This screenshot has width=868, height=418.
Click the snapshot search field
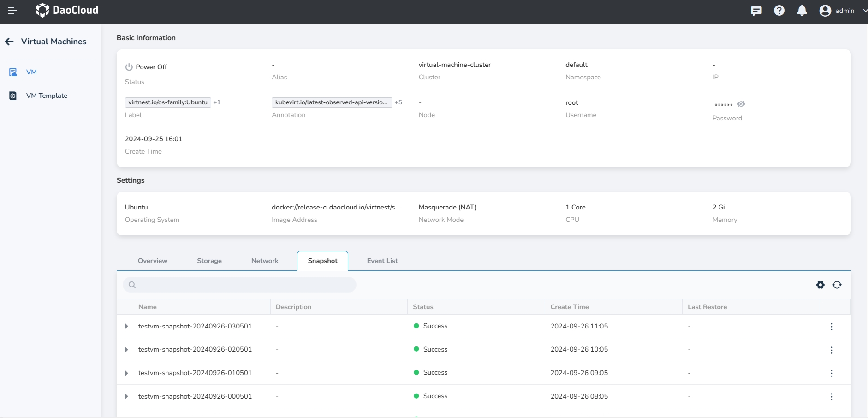click(x=240, y=285)
